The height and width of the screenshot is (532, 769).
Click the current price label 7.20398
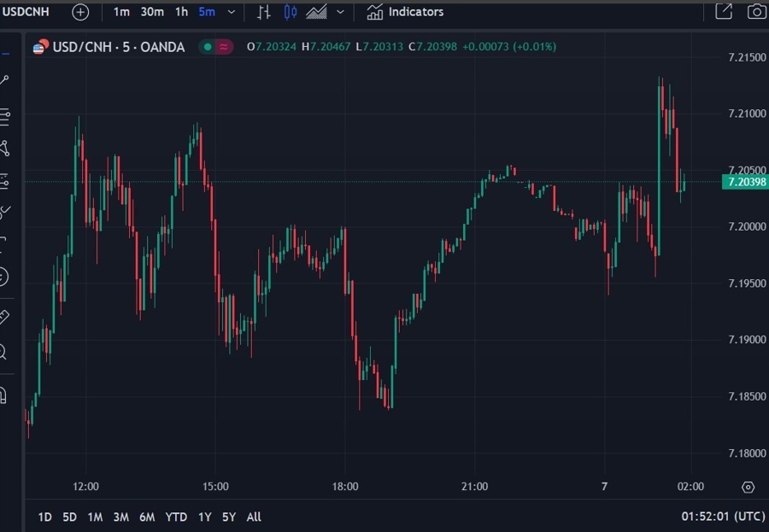[x=744, y=183]
